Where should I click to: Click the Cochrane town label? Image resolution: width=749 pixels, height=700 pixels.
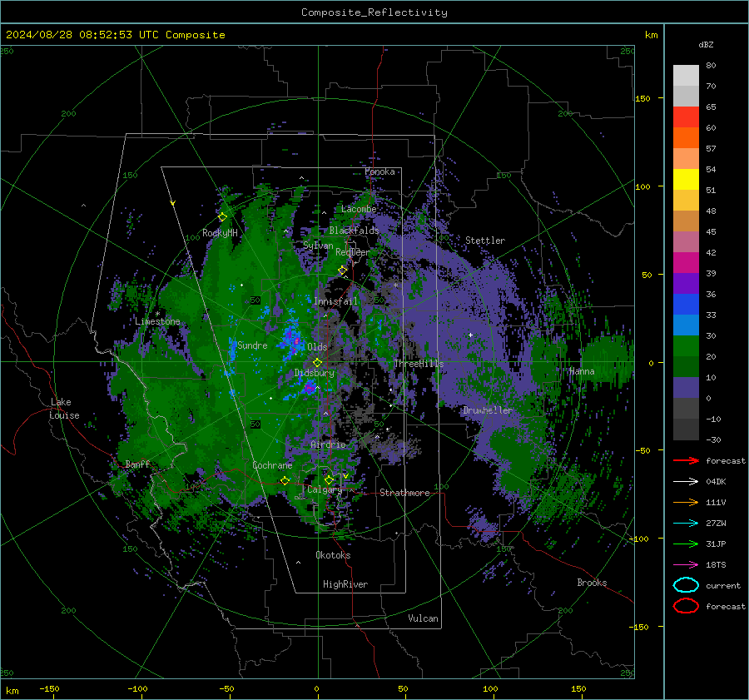tap(272, 465)
